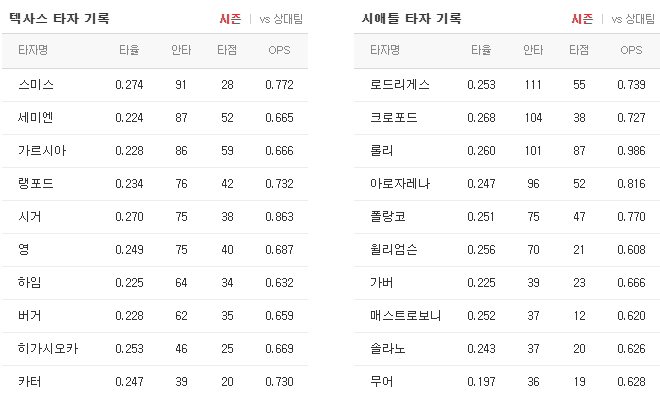Click 타점 column header in Seattle table
660x405 pixels.
579,50
